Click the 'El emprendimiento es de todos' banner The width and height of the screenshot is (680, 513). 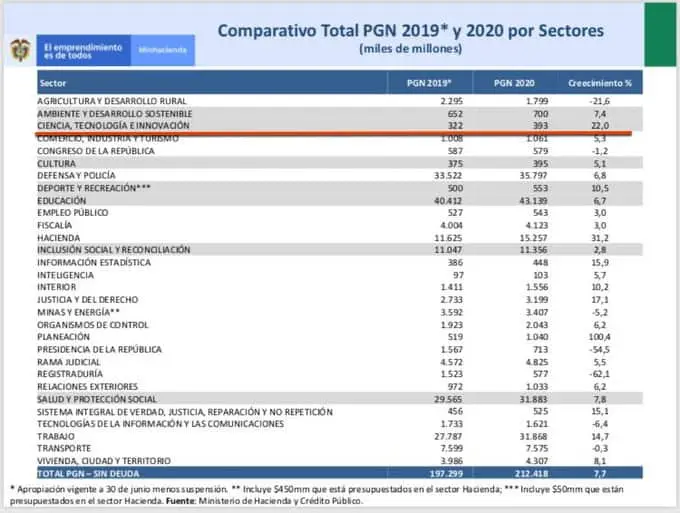(83, 51)
